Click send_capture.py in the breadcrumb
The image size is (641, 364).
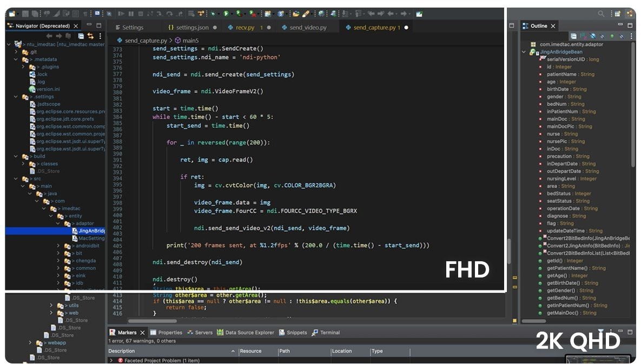point(146,41)
